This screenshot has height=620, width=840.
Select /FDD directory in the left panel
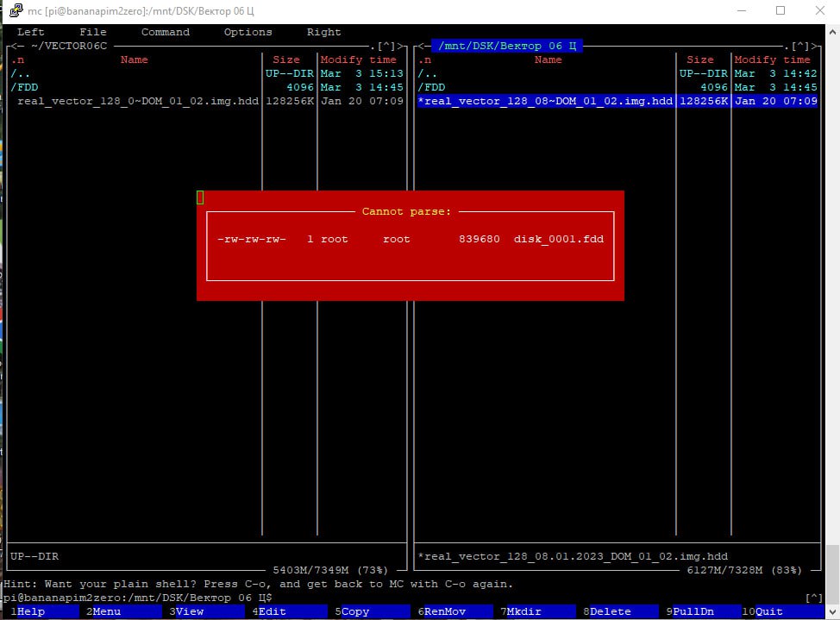(24, 87)
